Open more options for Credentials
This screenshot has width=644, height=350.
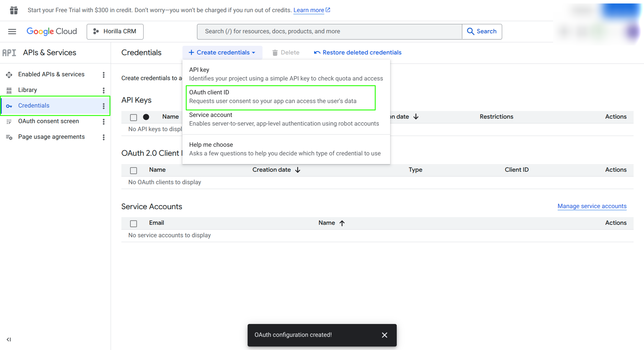coord(103,106)
